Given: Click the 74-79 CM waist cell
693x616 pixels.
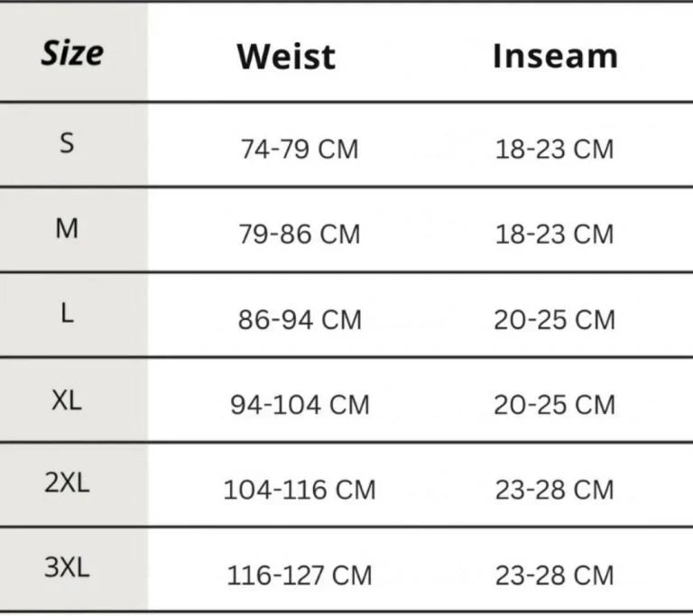Looking at the screenshot, I should click(299, 149).
